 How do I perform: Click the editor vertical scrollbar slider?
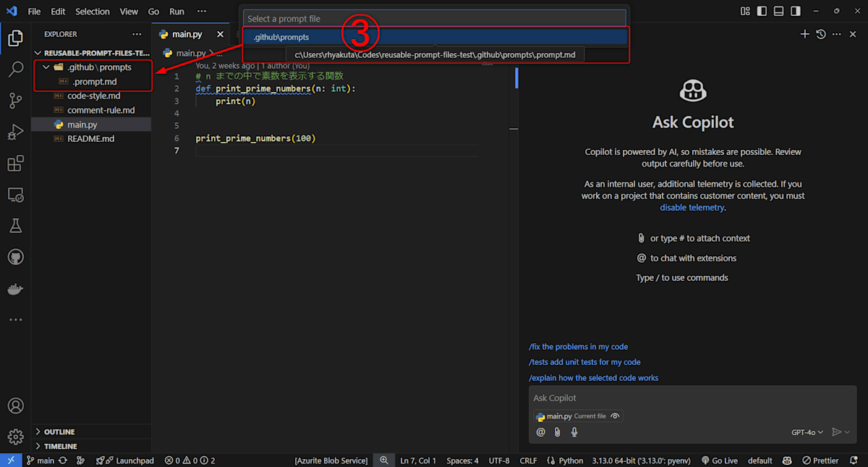coord(516,77)
